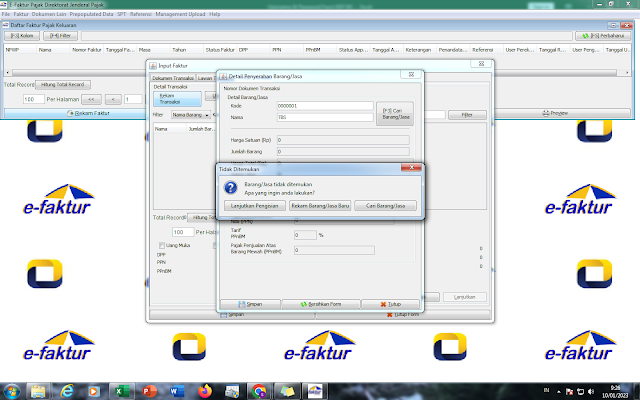Viewport: 640px width, 400px height.
Task: Click the [F3] Cari Barang/Jasa button
Action: 395,113
